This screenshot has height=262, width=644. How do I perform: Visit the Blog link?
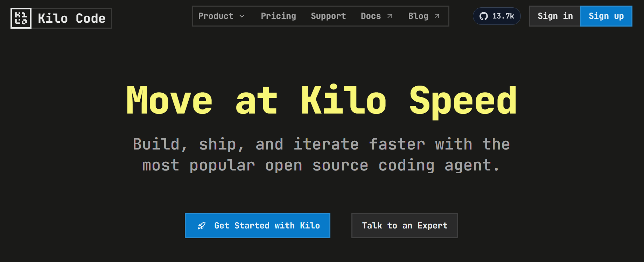coord(418,16)
